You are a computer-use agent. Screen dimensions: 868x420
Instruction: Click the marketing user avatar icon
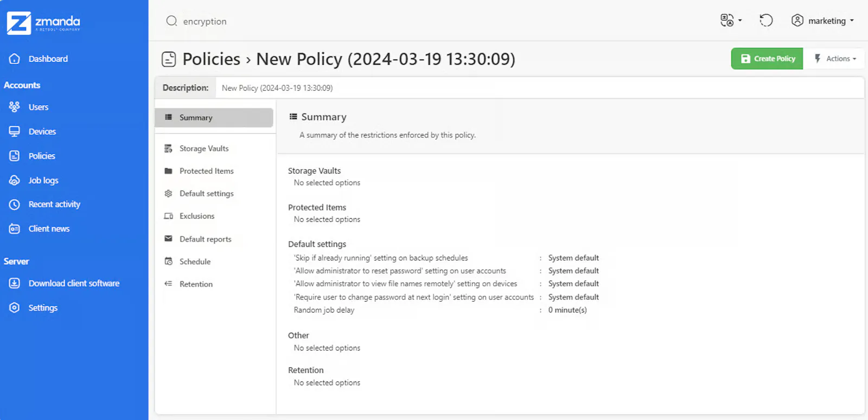click(797, 21)
